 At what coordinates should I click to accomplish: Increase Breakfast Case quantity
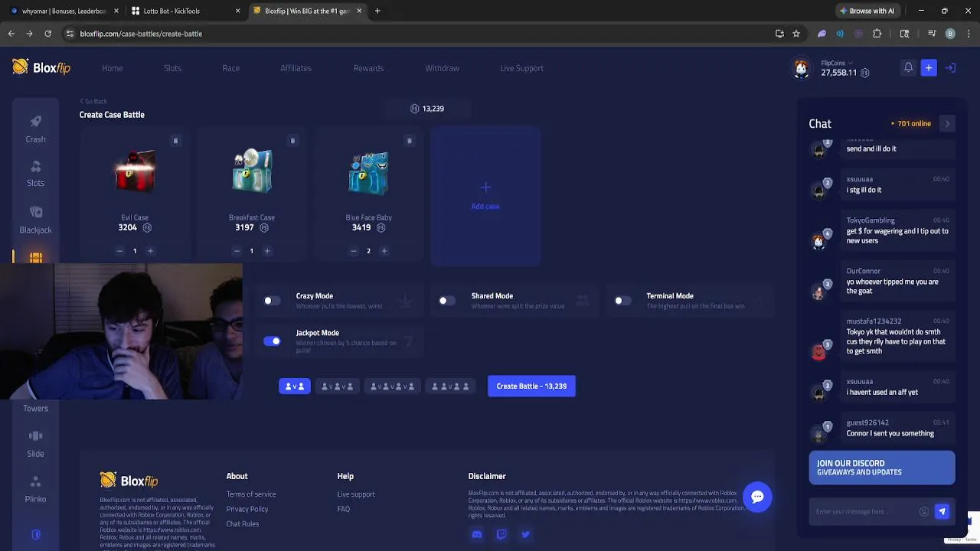[267, 251]
